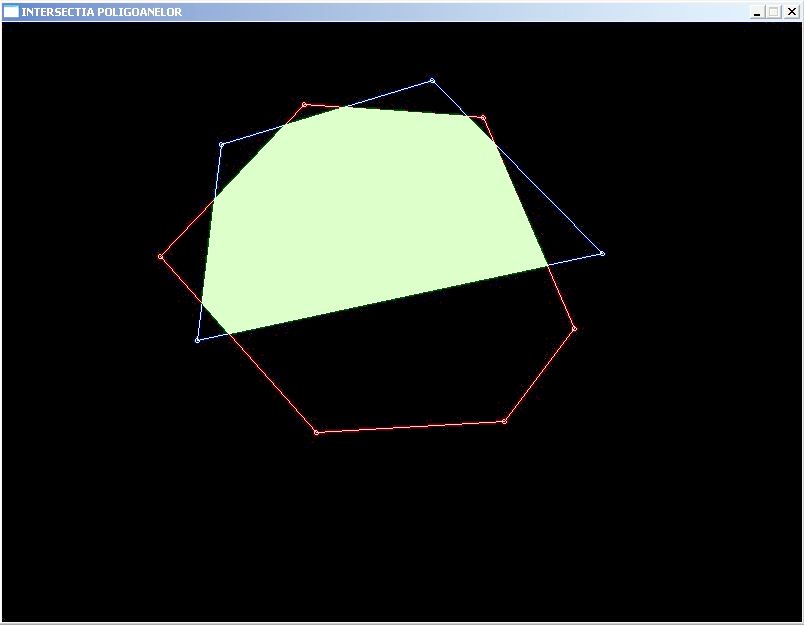Close the INTERSECTIA POLIGOANELOR window
This screenshot has width=804, height=625.
click(791, 12)
